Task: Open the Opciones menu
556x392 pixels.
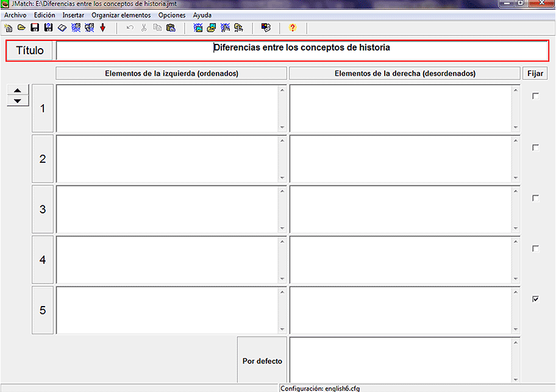Action: tap(172, 15)
